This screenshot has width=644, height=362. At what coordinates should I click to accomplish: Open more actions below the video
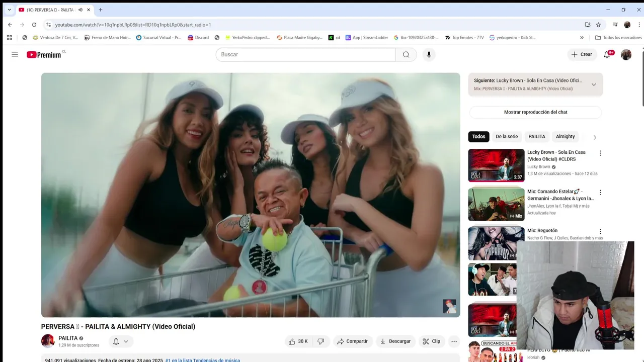point(454,341)
